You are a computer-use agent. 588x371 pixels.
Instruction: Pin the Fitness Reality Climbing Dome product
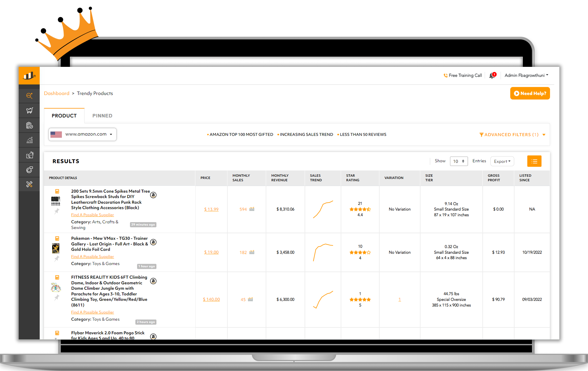[x=57, y=298]
